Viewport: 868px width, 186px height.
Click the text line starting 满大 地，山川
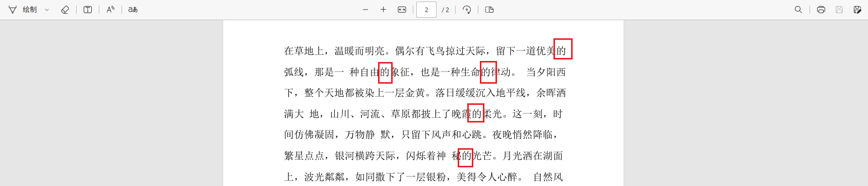(423, 114)
